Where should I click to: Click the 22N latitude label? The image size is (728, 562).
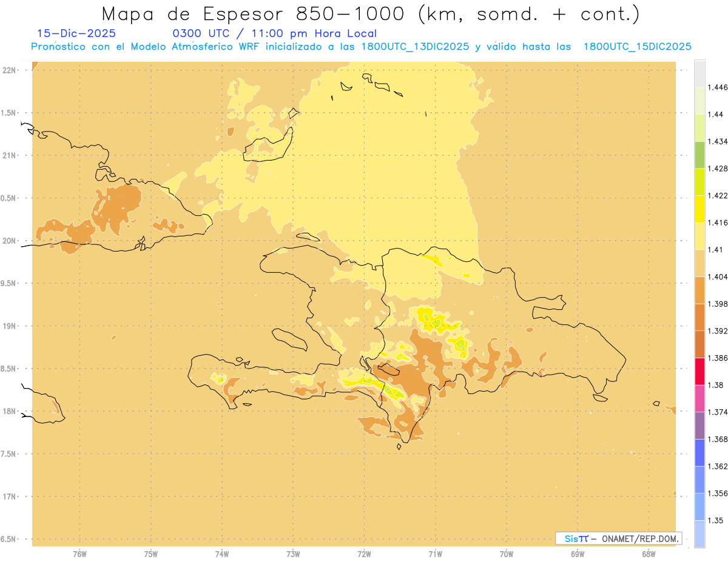tap(9, 70)
